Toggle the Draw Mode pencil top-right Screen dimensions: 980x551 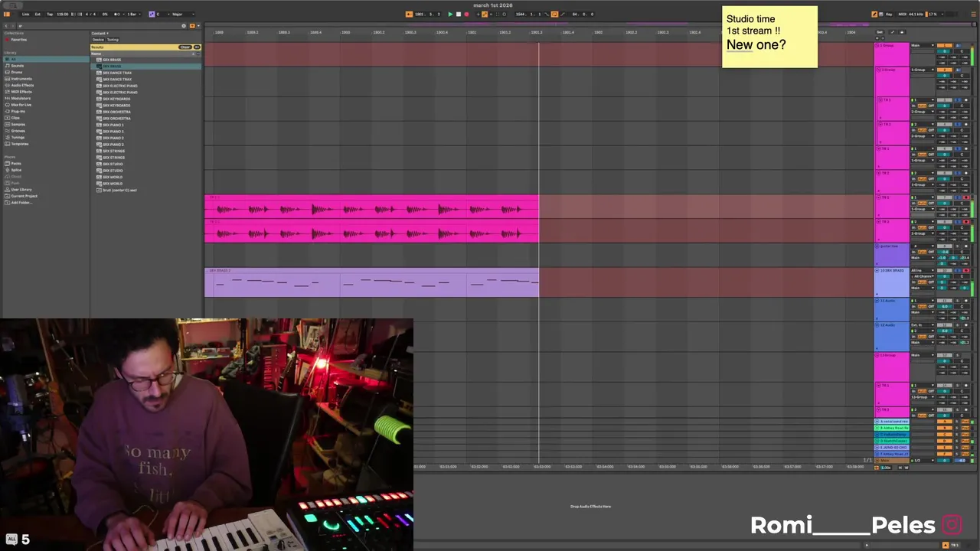[874, 14]
